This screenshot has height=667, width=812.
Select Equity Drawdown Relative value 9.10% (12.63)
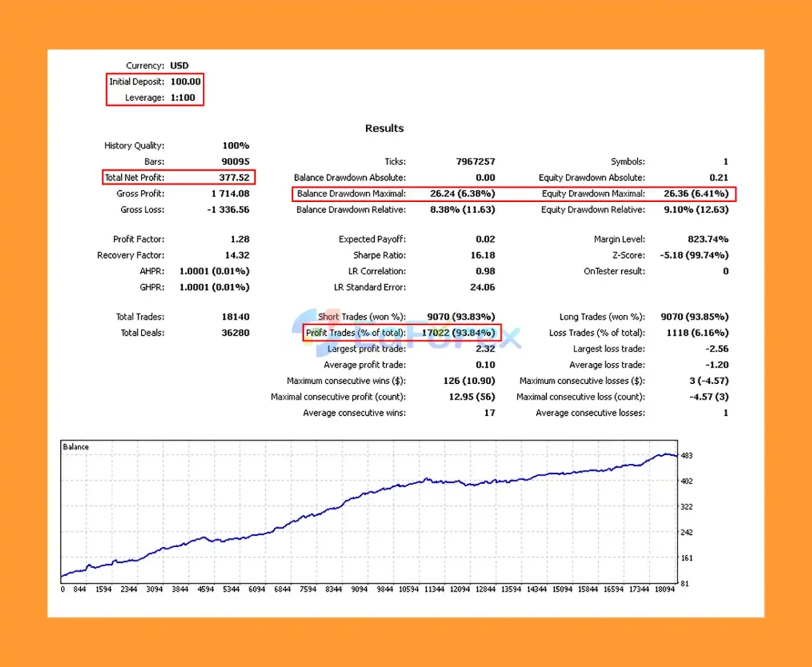coord(696,210)
